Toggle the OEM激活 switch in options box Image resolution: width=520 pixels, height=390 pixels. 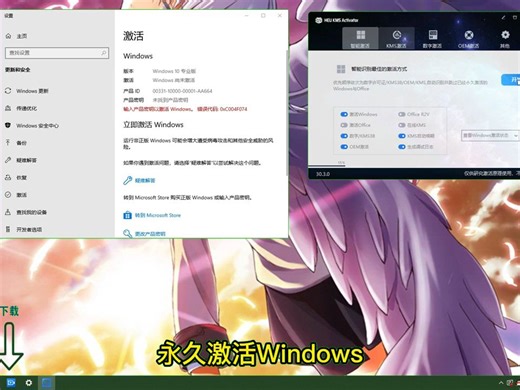point(344,147)
